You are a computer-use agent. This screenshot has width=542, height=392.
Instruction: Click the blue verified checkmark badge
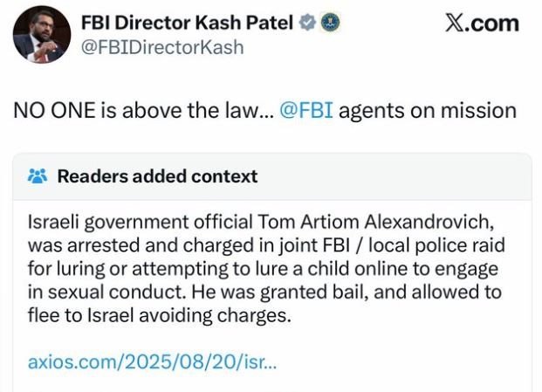tap(306, 24)
